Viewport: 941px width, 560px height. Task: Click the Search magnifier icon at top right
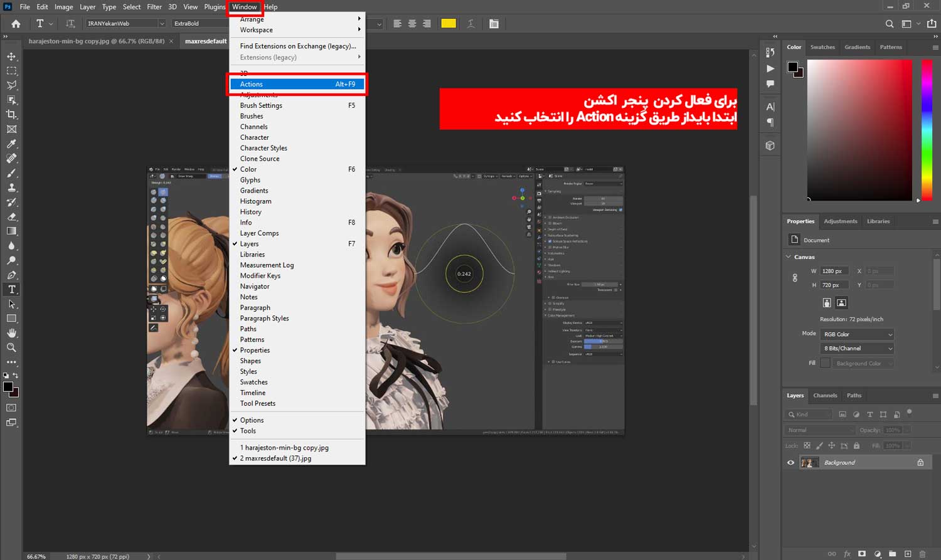(x=890, y=24)
